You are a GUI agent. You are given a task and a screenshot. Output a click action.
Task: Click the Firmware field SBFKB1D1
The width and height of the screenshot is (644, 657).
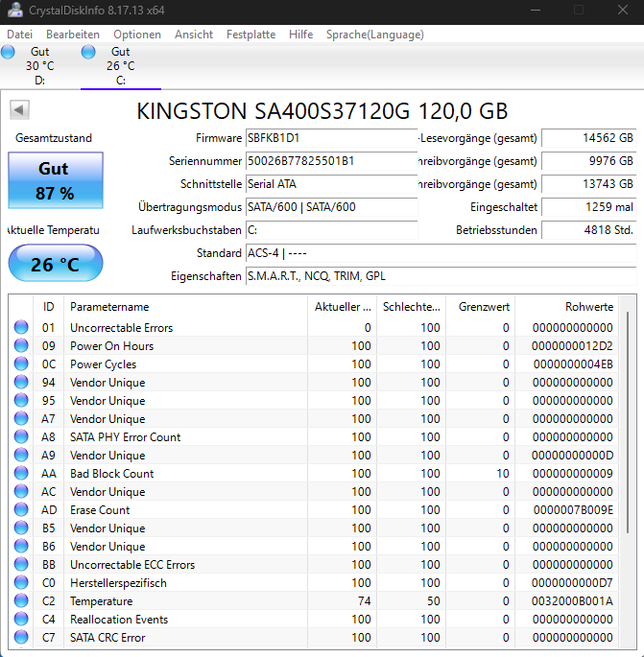[331, 138]
